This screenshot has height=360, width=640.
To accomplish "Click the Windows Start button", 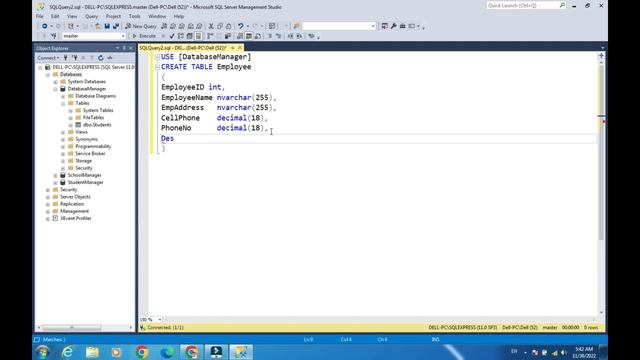I will (42, 352).
